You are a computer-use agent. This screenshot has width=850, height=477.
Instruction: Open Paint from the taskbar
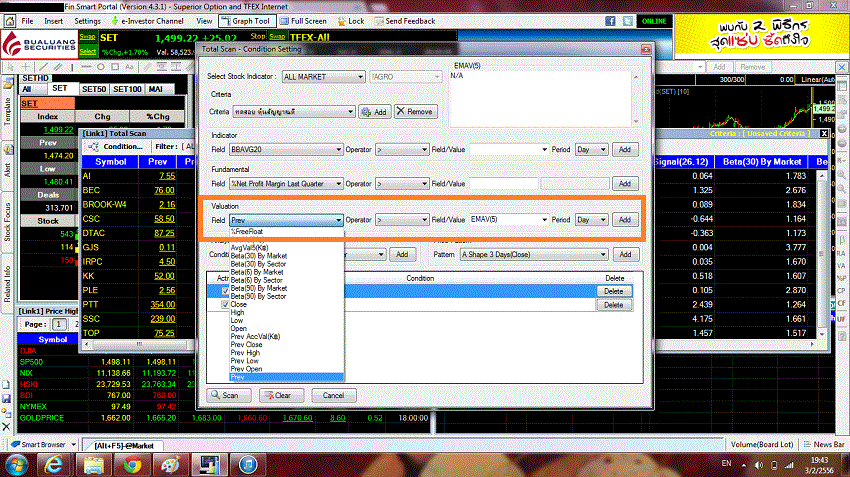click(171, 465)
